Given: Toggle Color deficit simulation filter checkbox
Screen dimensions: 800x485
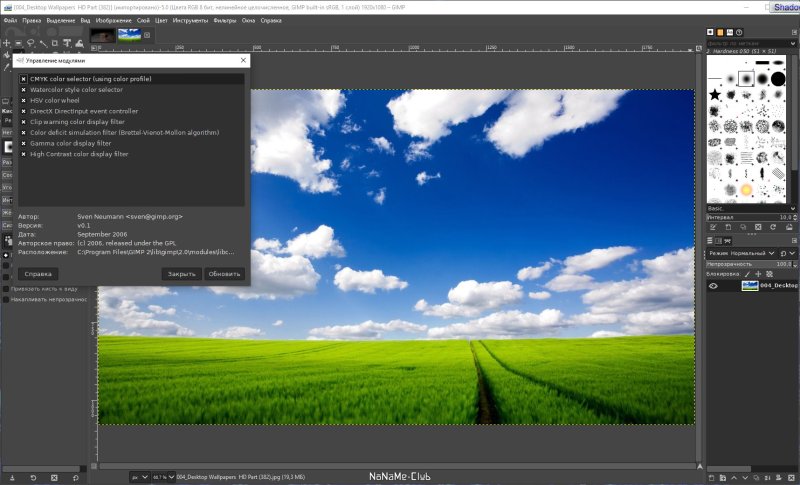Looking at the screenshot, I should coord(23,133).
